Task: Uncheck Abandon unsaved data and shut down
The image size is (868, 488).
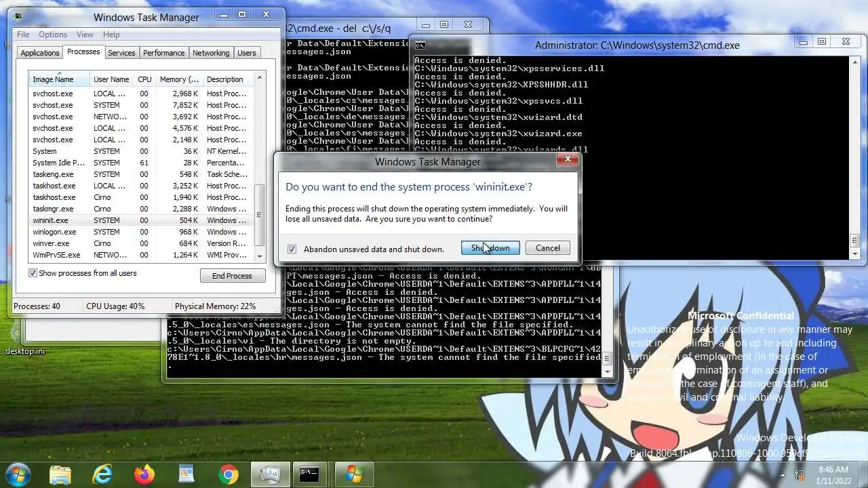Action: tap(292, 249)
